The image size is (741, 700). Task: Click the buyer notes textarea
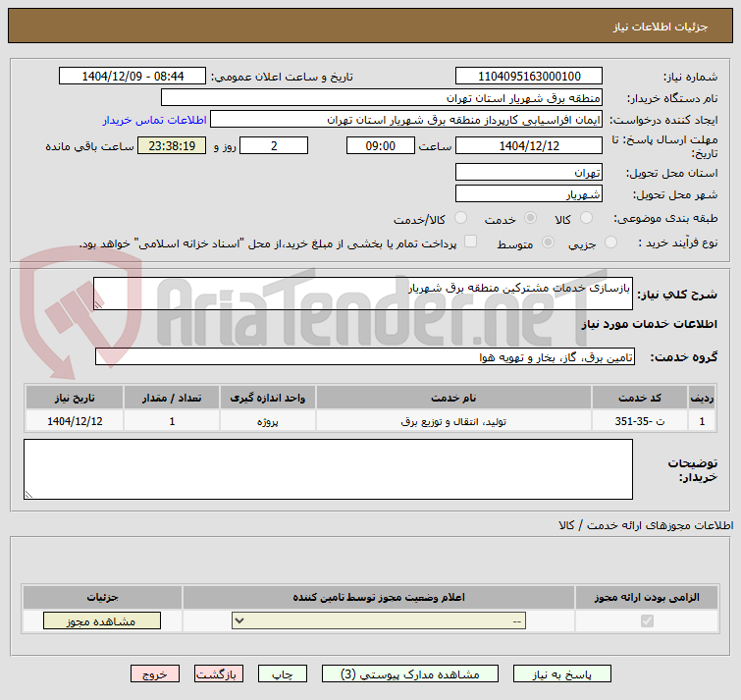tap(328, 469)
